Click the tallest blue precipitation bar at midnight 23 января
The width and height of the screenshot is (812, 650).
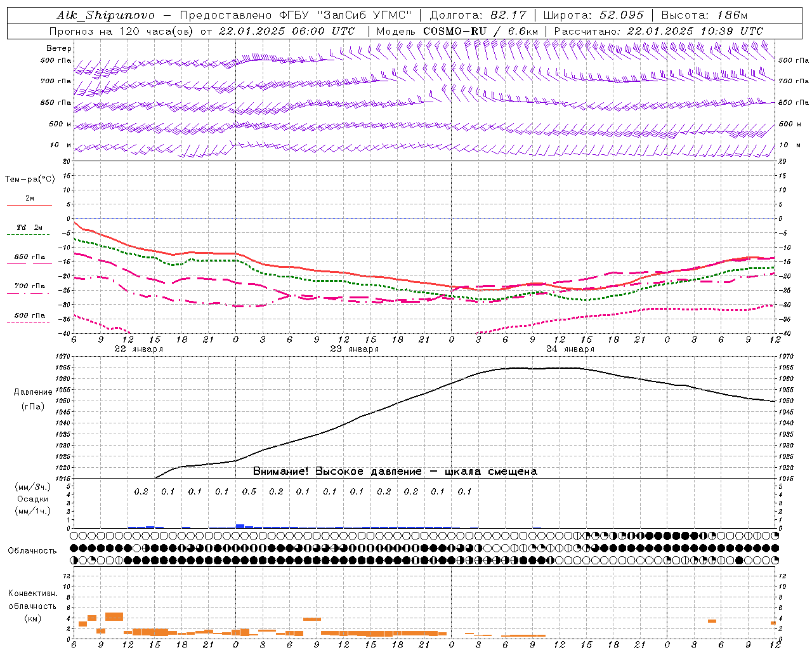[240, 526]
